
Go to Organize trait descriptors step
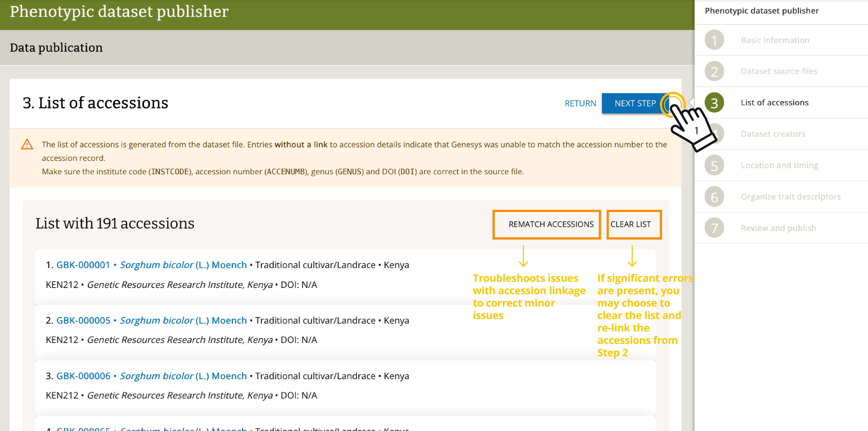pos(790,197)
